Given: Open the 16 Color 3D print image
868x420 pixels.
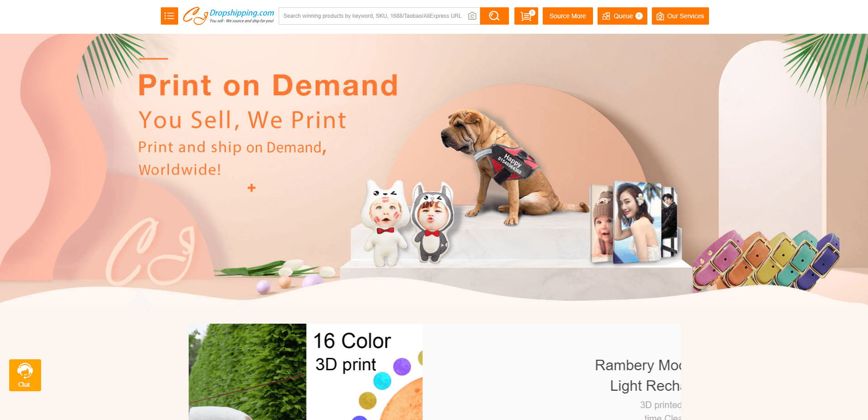Looking at the screenshot, I should pos(365,372).
